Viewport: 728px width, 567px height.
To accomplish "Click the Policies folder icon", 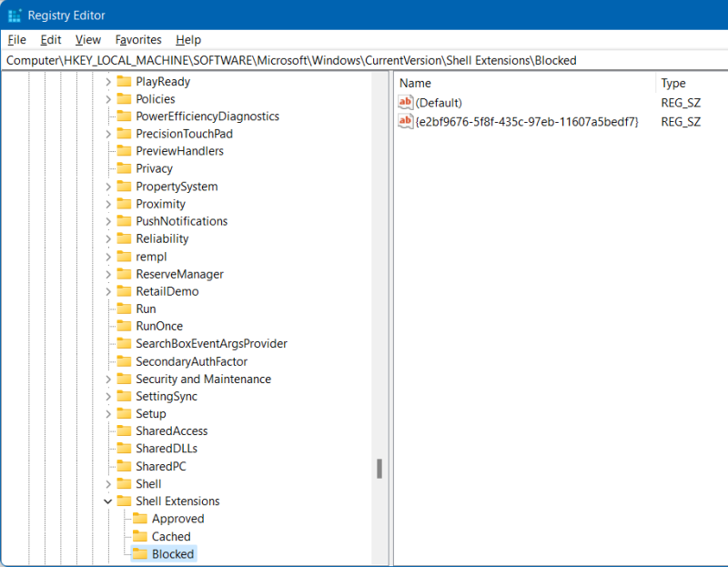I will tap(124, 99).
